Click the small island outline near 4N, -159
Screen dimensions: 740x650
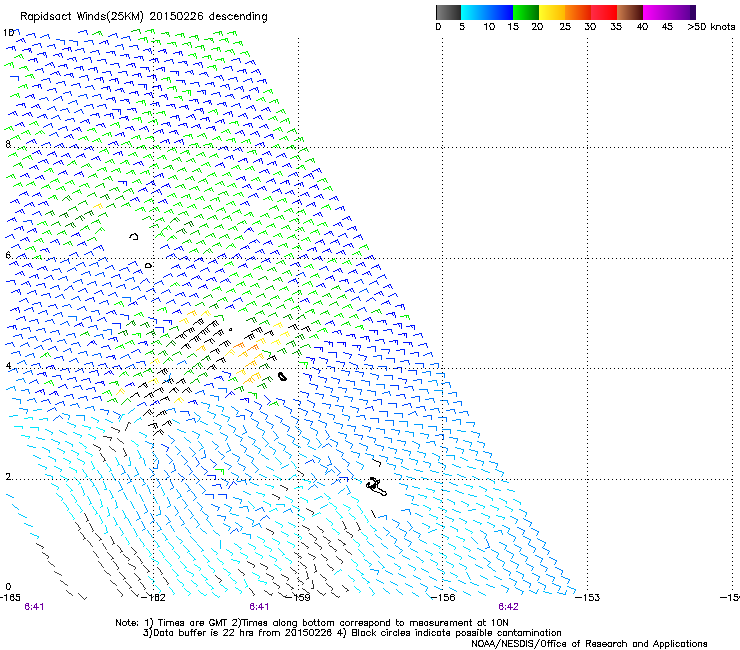(282, 376)
